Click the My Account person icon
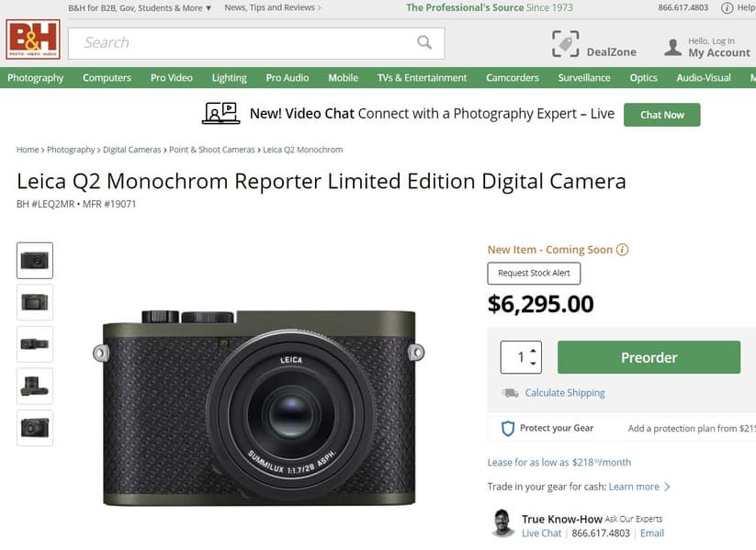Screen dimensions: 756x550 tap(673, 46)
